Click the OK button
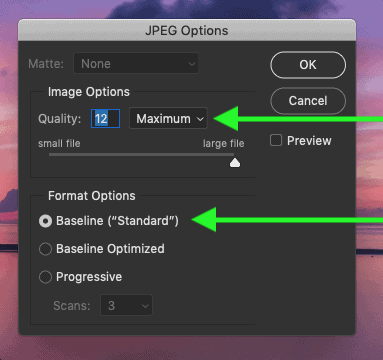The width and height of the screenshot is (383, 360). [308, 65]
